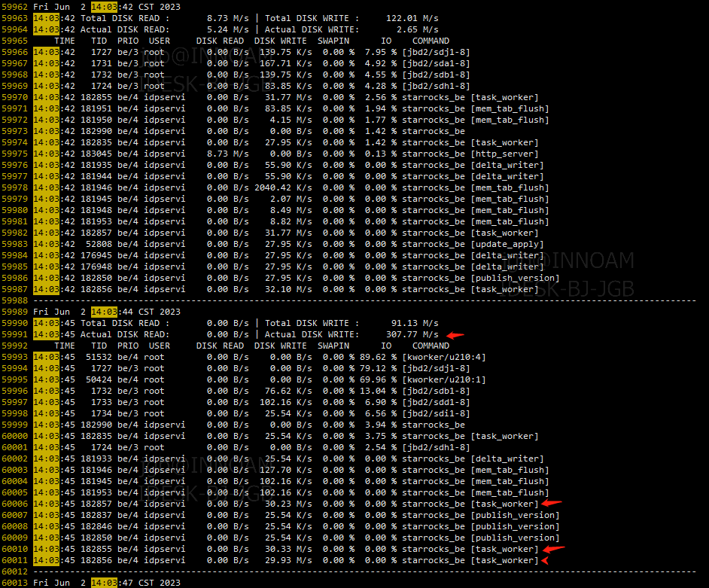The height and width of the screenshot is (588, 709).
Task: Select the 89.62 % IO value
Action: [x=378, y=357]
